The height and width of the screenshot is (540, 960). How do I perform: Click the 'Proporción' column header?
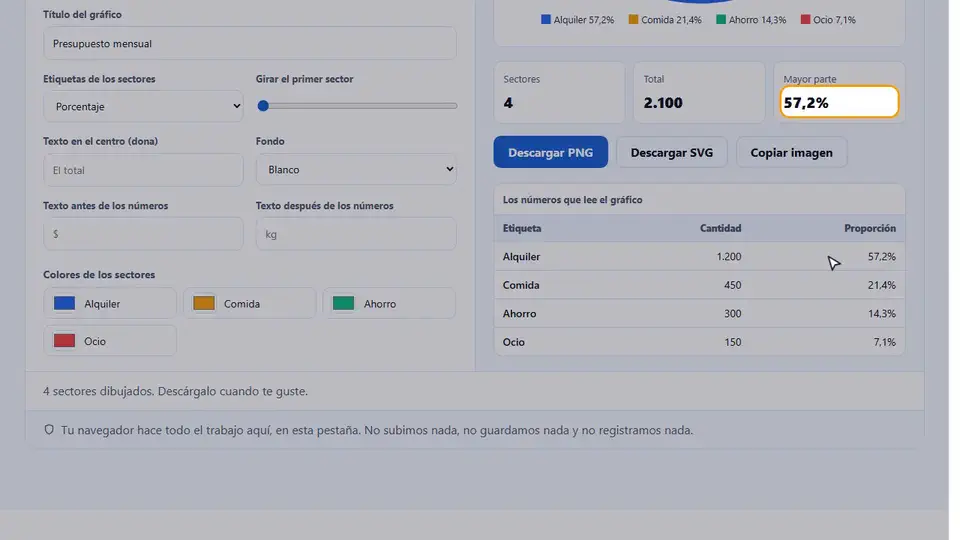[x=870, y=228]
